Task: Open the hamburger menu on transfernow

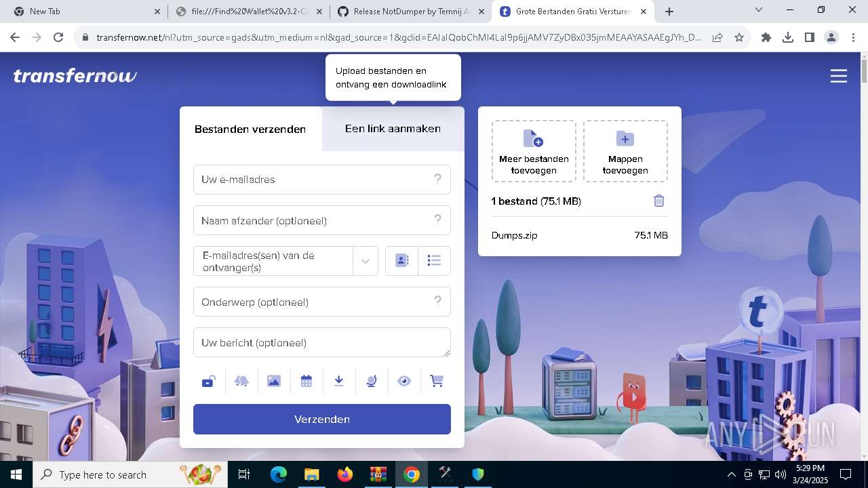Action: (839, 76)
